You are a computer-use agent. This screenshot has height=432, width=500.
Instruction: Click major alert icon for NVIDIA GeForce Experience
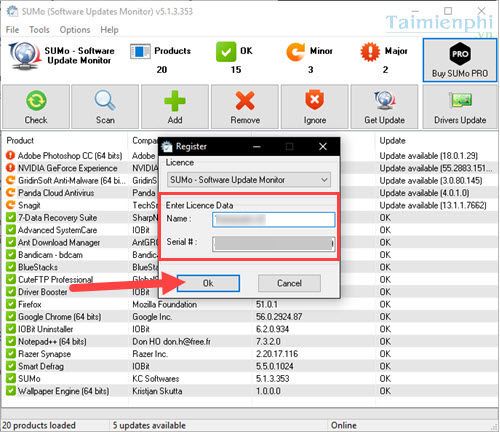click(11, 168)
